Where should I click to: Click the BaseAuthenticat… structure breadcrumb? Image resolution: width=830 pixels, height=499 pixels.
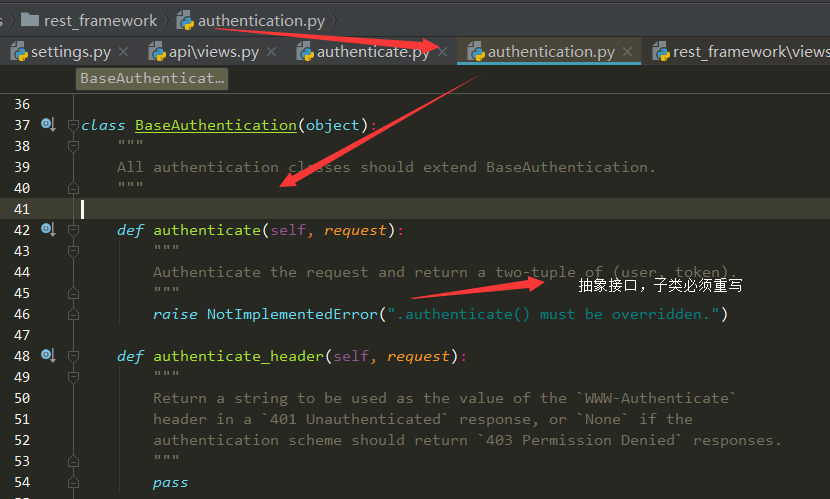[152, 78]
